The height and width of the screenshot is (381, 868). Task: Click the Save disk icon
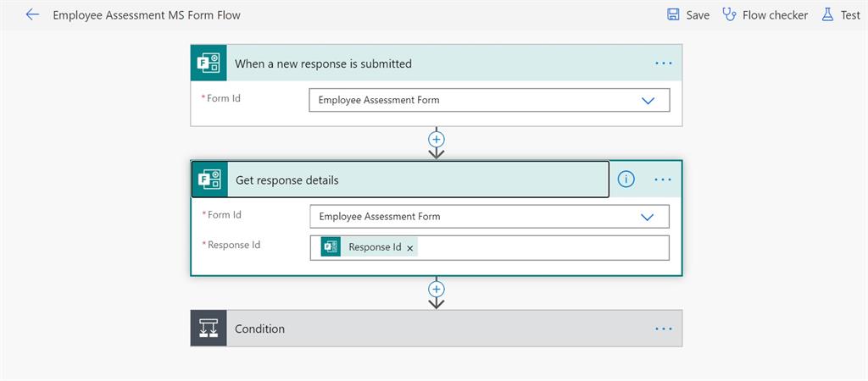pyautogui.click(x=673, y=14)
